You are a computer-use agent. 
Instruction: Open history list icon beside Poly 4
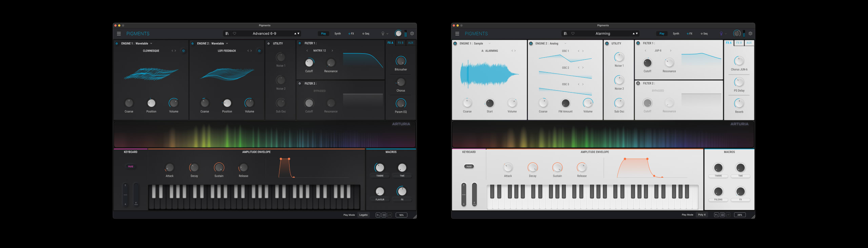[x=722, y=215]
